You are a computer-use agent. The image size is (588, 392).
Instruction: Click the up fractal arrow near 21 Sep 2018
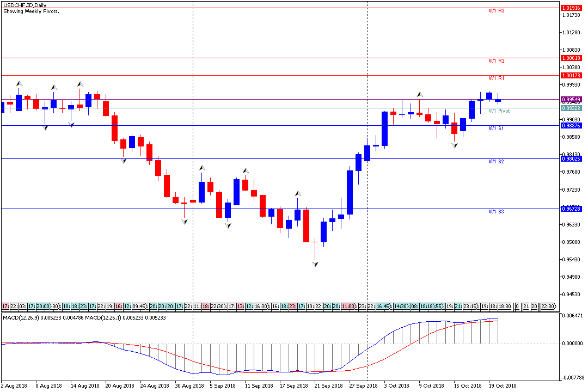pos(298,193)
